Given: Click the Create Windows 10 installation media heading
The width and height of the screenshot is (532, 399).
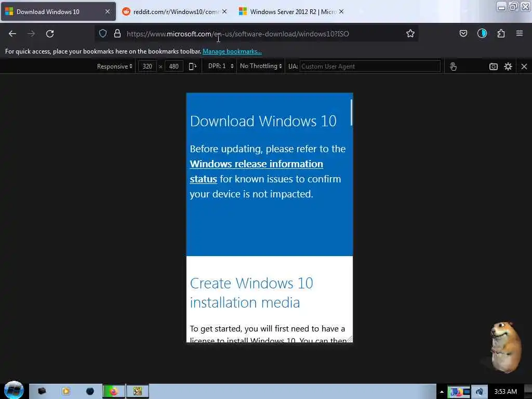Looking at the screenshot, I should [x=251, y=293].
